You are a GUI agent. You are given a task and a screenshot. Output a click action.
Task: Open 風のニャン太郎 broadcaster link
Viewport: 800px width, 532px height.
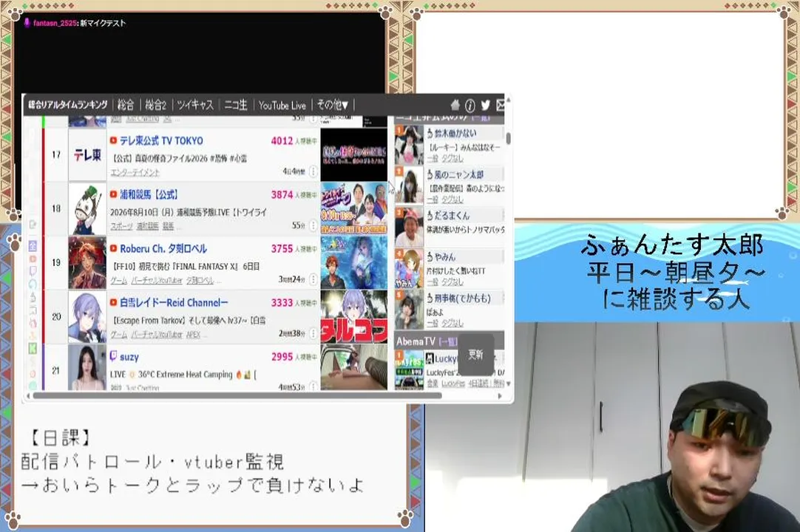[x=458, y=174]
